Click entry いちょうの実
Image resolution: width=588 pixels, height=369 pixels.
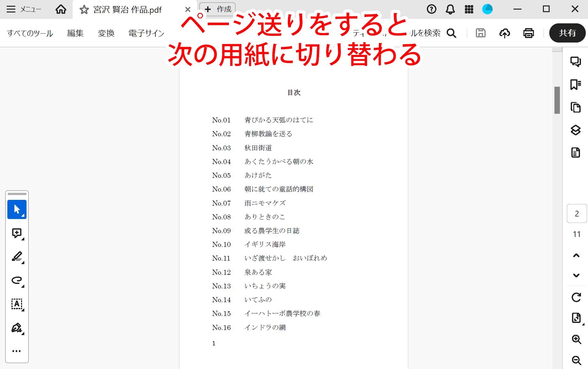[265, 286]
